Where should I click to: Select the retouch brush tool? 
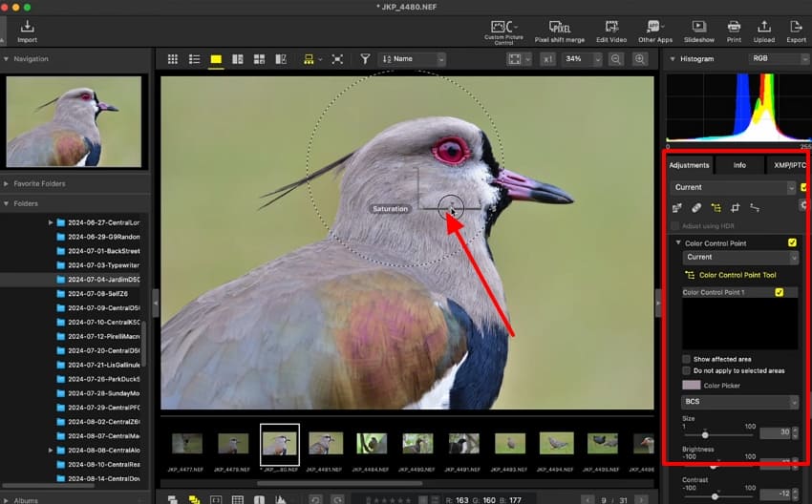[696, 208]
